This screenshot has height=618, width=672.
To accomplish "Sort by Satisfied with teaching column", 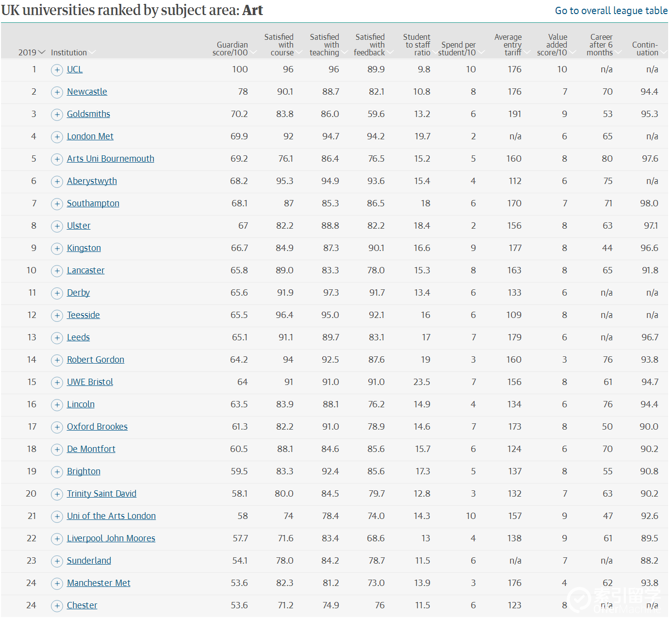I will click(328, 45).
